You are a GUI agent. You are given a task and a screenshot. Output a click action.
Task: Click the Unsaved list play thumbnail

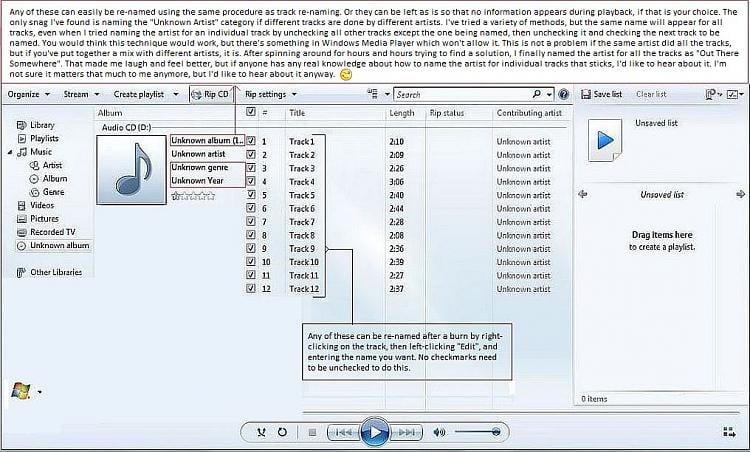(605, 140)
